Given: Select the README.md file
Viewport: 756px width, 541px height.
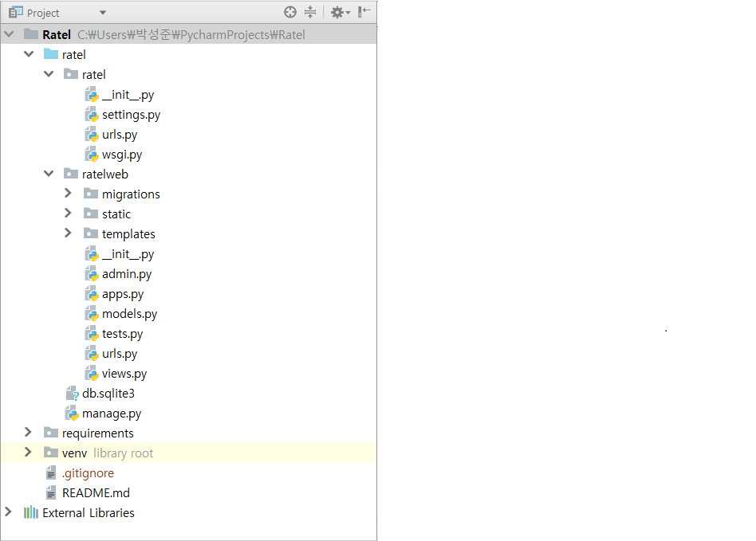Looking at the screenshot, I should (96, 493).
